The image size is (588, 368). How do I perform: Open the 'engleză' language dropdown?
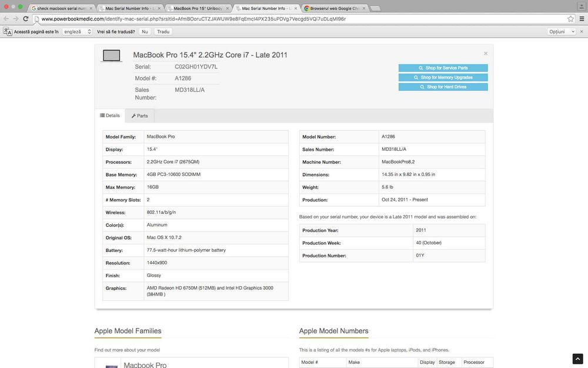(x=77, y=32)
